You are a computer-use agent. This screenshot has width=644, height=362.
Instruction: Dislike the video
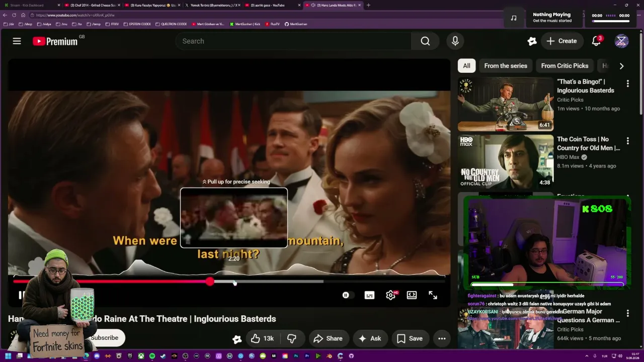click(292, 338)
